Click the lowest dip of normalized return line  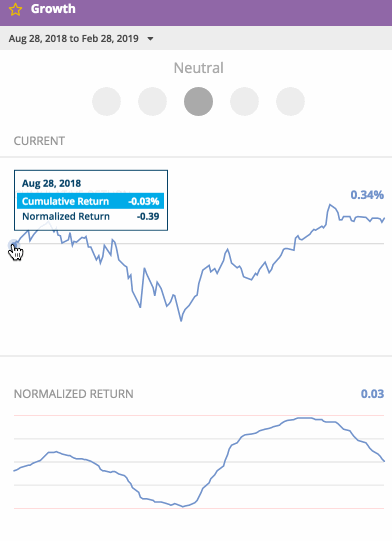183,506
